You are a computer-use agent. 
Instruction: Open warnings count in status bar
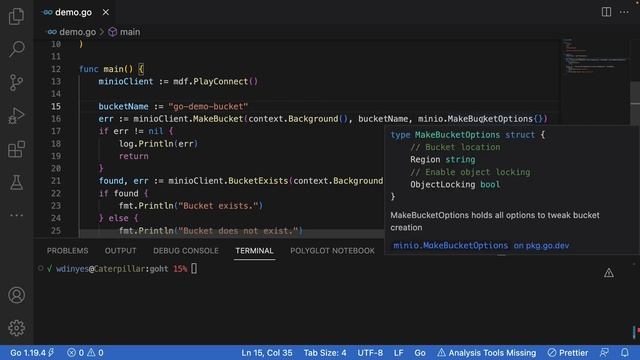click(96, 353)
